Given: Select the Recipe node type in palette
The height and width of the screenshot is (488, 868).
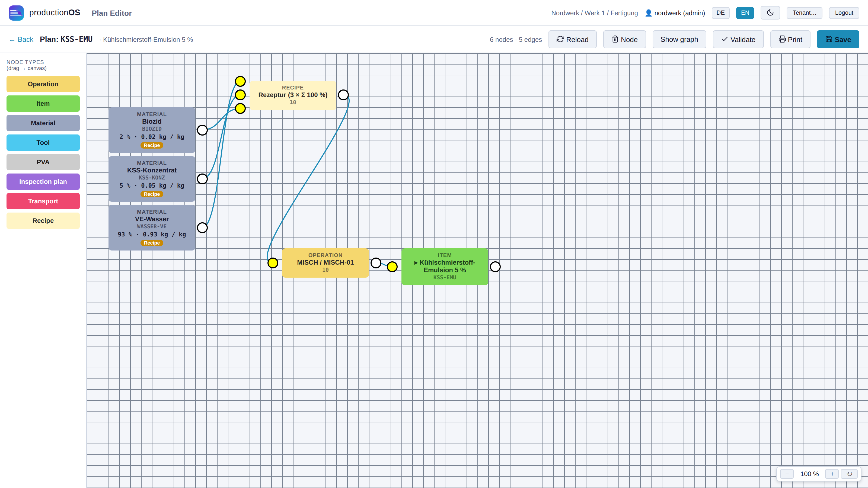Looking at the screenshot, I should pos(43,221).
